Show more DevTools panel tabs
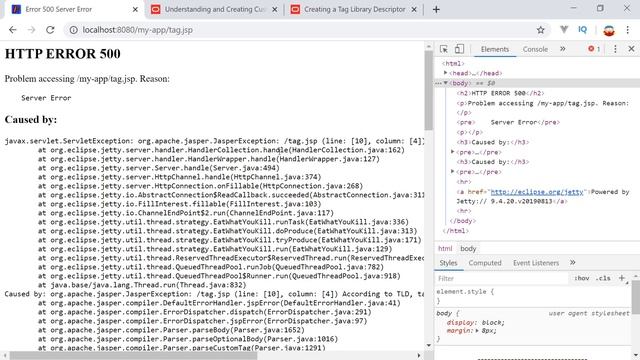Image resolution: width=640 pixels, height=360 pixels. point(562,49)
